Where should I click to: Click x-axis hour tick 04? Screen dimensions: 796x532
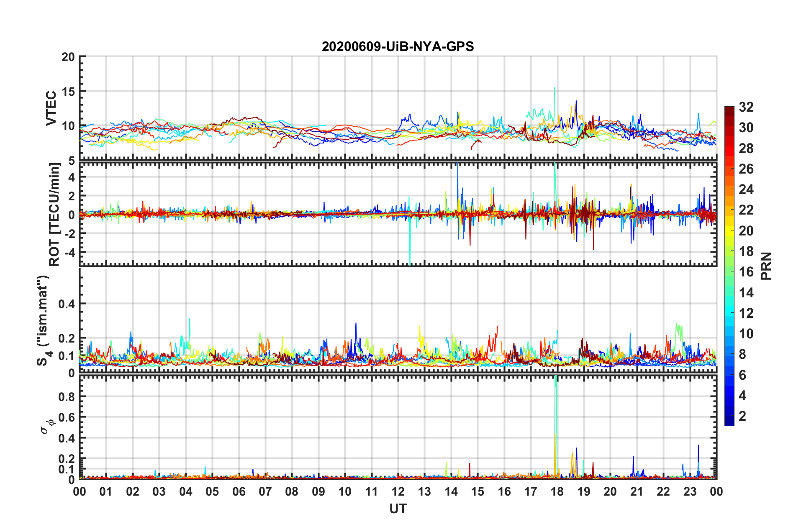[186, 491]
